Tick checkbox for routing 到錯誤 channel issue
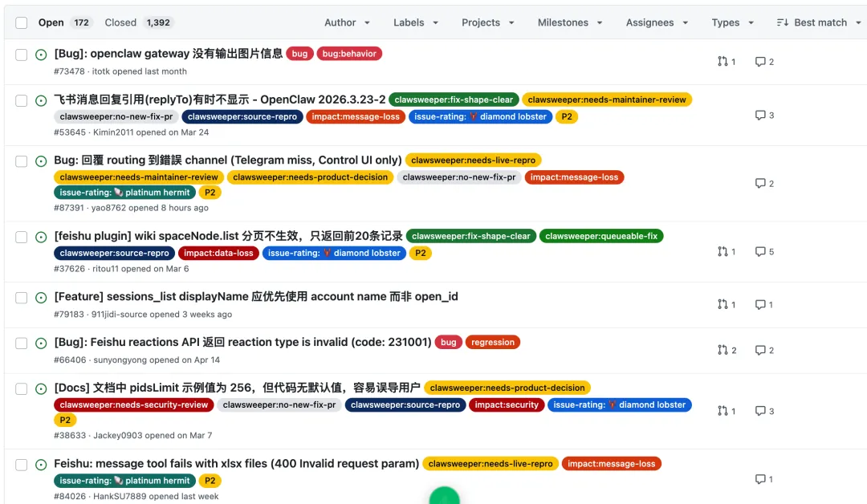Image resolution: width=867 pixels, height=504 pixels. (x=21, y=161)
